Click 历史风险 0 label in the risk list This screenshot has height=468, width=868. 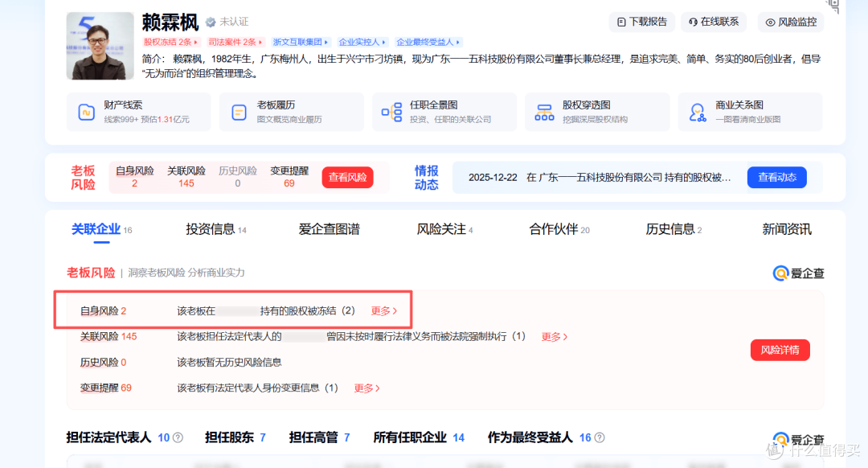tap(103, 362)
